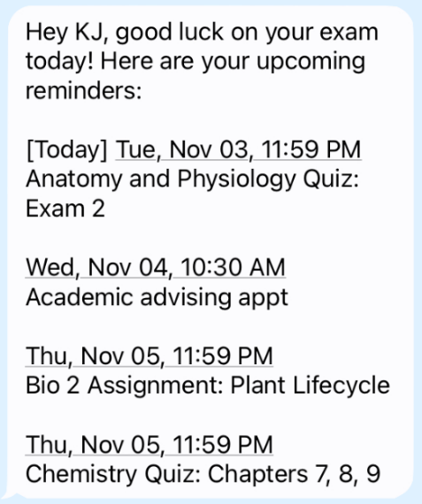Viewport: 422px width, 504px height.
Task: Open Thu, Nov 05 link above Bio 2 Assignment
Action: coord(150,356)
